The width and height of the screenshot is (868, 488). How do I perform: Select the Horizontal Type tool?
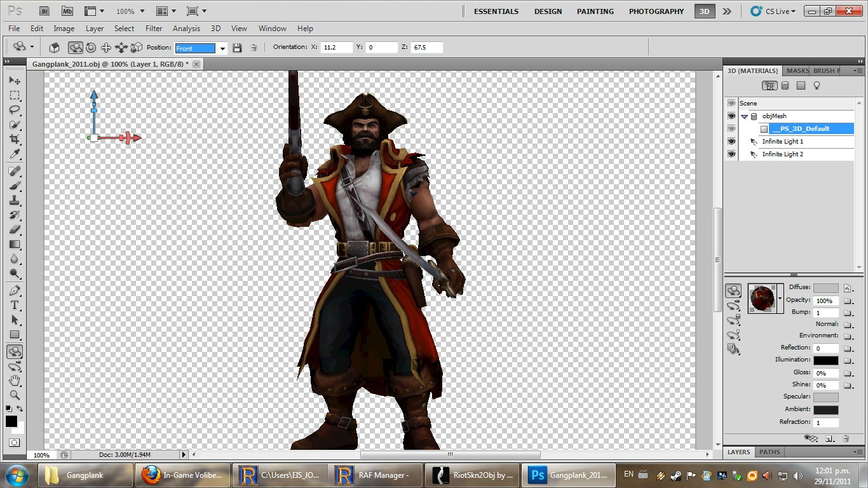(x=15, y=306)
